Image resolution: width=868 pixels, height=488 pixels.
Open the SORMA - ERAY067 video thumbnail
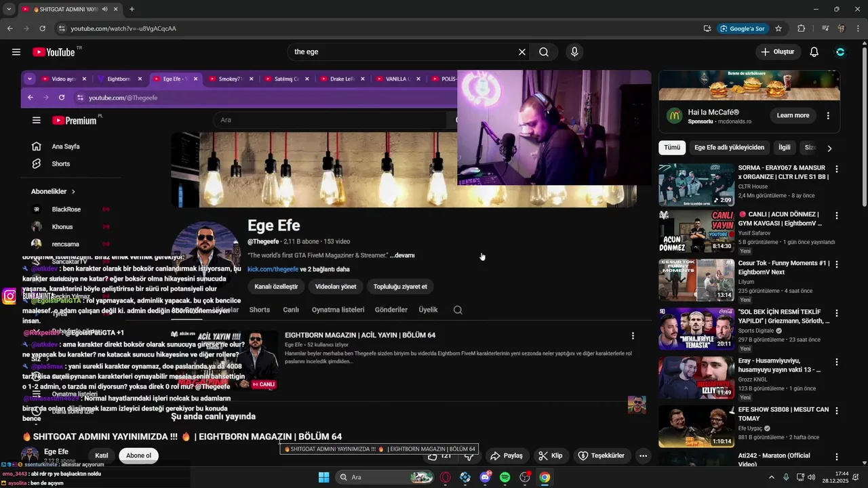click(x=696, y=184)
